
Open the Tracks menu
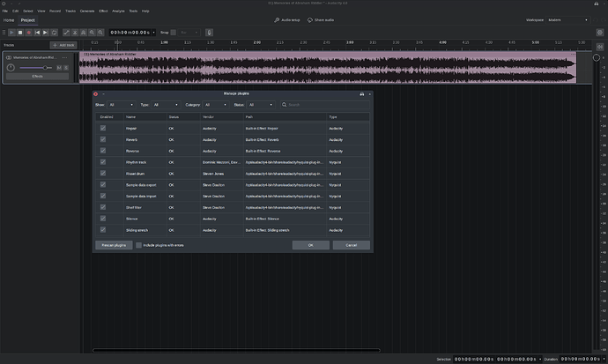pyautogui.click(x=70, y=11)
